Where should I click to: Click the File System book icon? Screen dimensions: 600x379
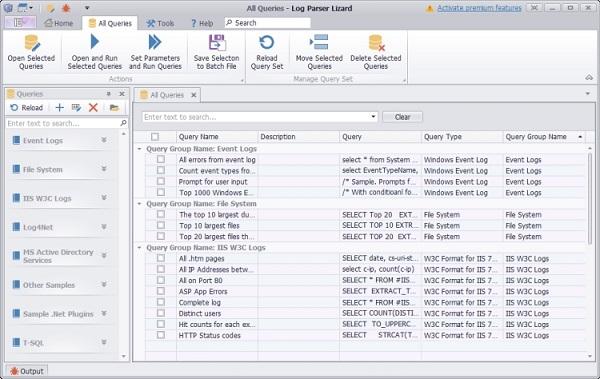point(16,169)
